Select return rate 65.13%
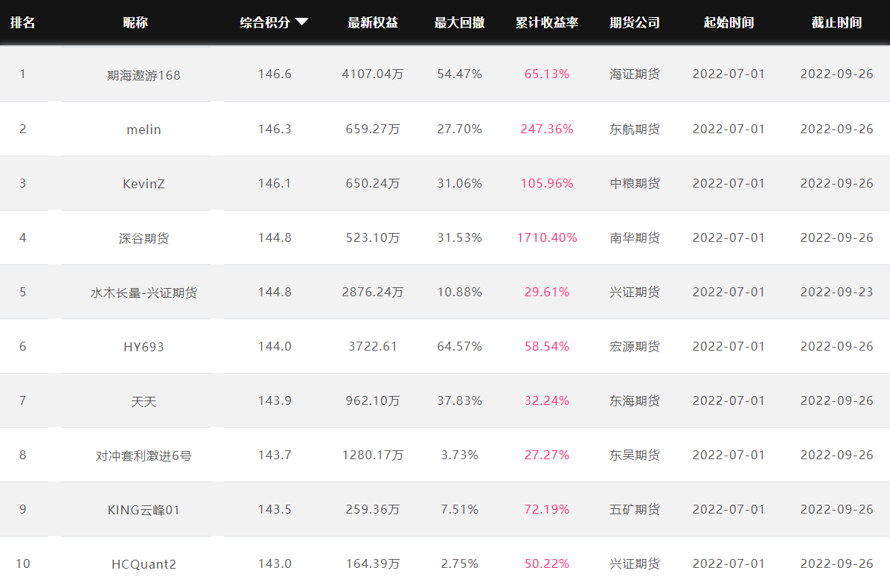Viewport: 890px width, 588px height. (547, 74)
